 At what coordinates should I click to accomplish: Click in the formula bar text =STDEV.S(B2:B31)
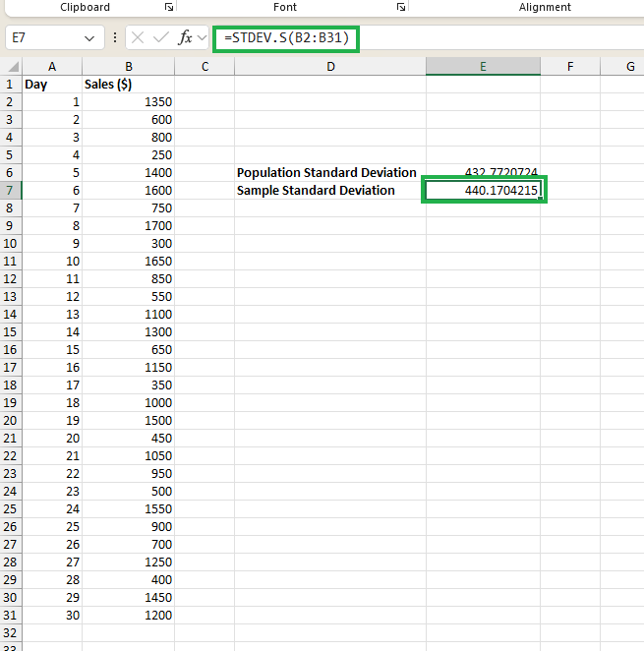coord(286,37)
